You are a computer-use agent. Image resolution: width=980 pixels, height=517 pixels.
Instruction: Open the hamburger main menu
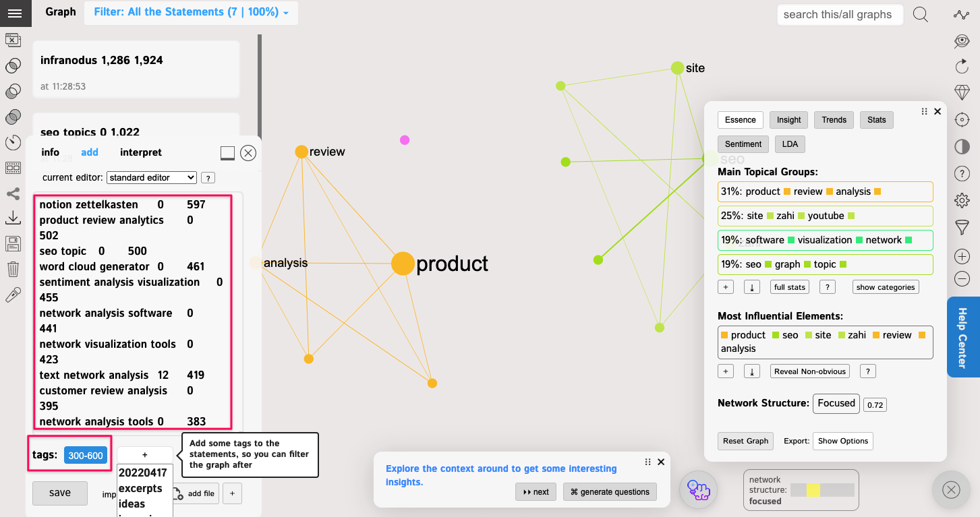(15, 13)
